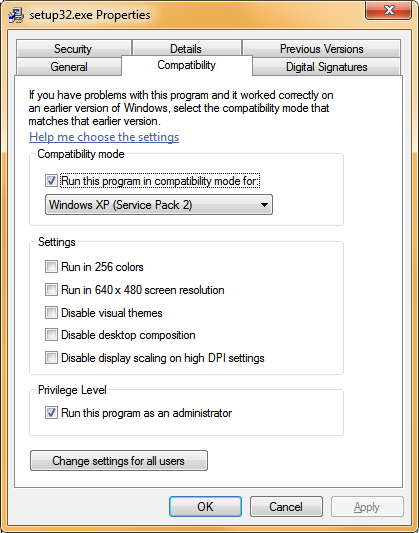
Task: Open Help me choose the settings link
Action: (x=104, y=137)
